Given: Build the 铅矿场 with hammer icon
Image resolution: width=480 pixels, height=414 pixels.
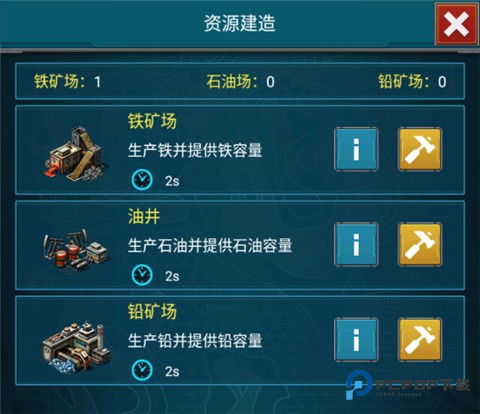Looking at the screenshot, I should [x=420, y=340].
